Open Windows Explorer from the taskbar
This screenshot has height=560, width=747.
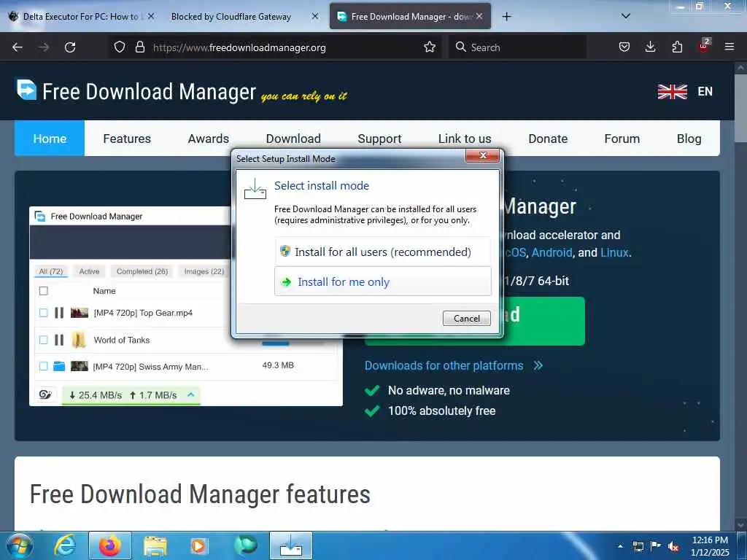pyautogui.click(x=155, y=545)
